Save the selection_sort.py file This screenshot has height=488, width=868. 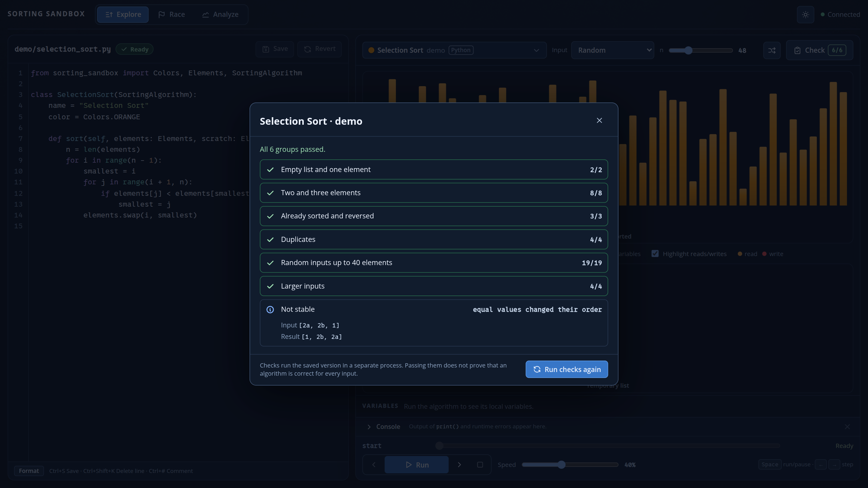click(275, 49)
